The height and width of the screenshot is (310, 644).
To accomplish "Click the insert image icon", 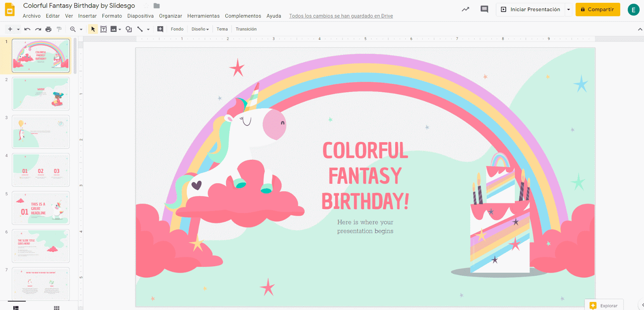I will coord(114,29).
